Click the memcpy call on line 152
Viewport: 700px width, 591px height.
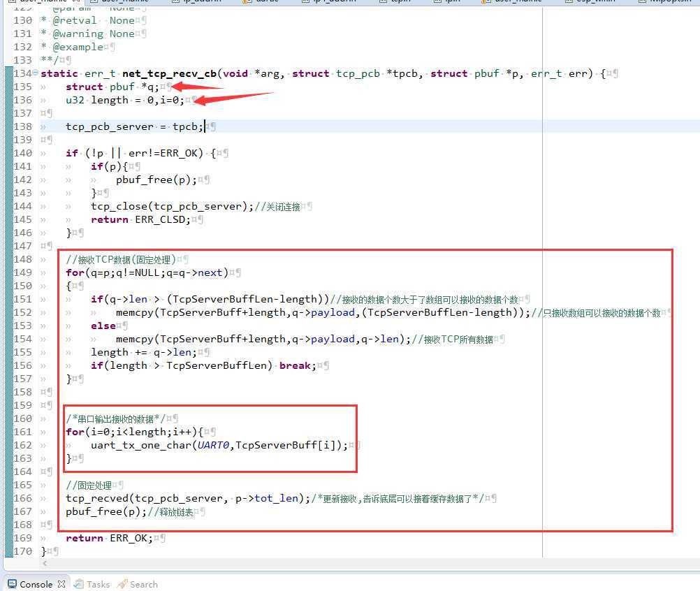pos(323,312)
